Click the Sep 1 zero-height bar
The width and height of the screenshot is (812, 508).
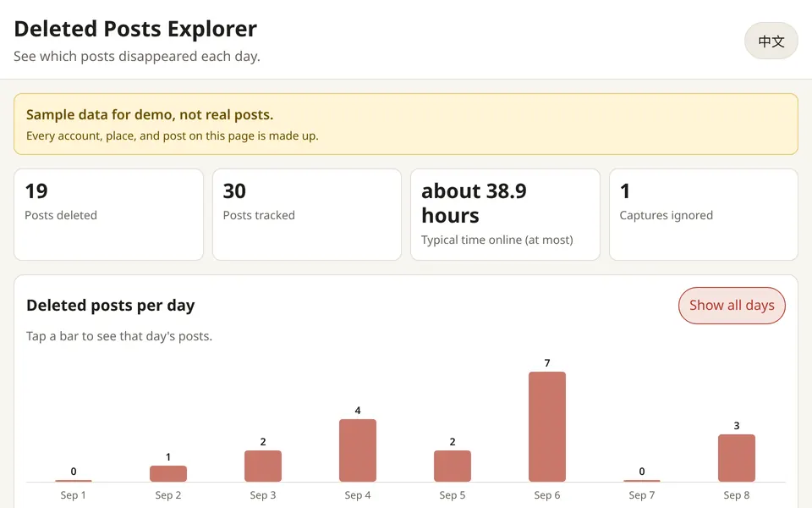[74, 481]
